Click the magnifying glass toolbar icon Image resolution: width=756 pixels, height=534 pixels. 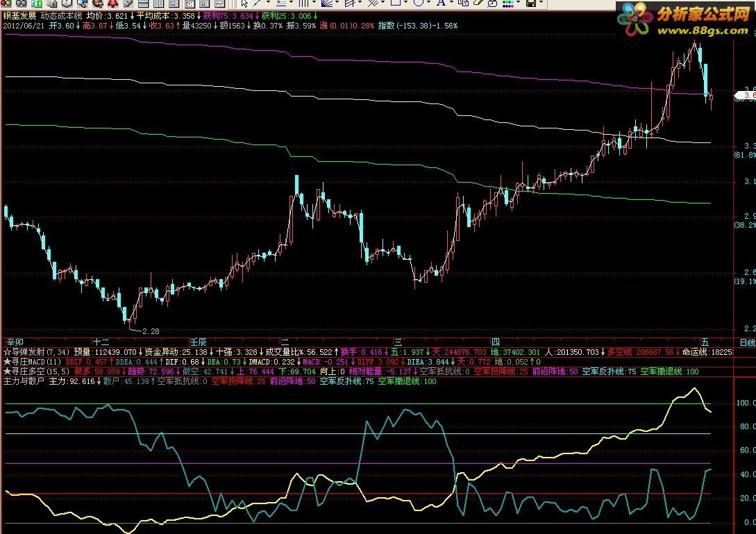[x=83, y=3]
